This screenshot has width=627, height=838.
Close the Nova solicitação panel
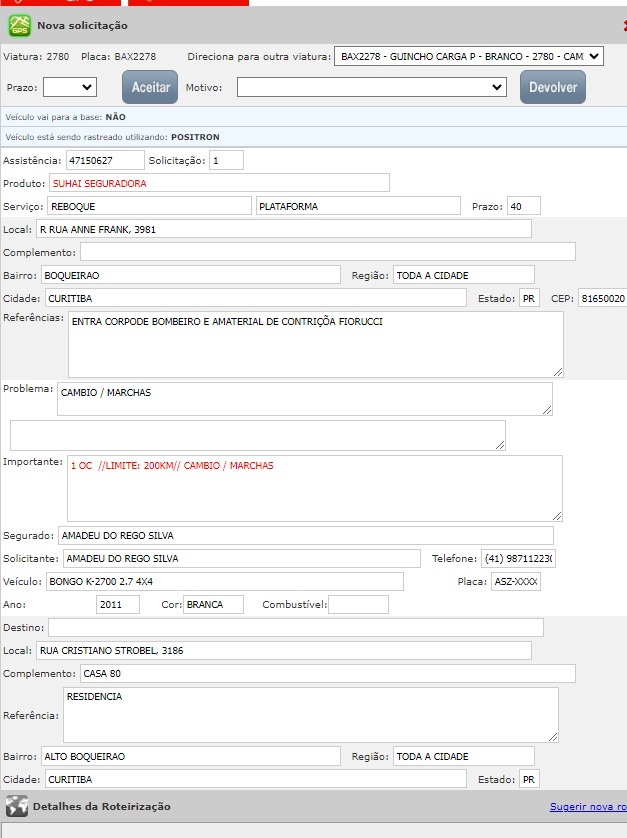pyautogui.click(x=623, y=25)
